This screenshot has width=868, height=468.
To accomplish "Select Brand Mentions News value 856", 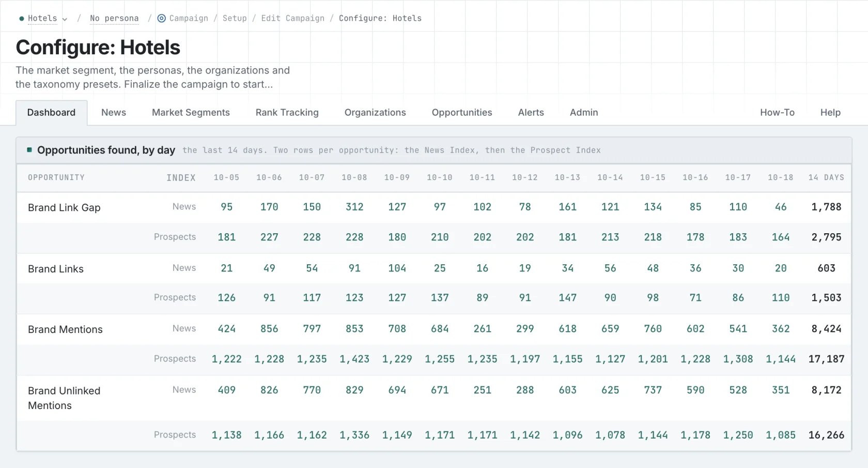I will [x=269, y=329].
